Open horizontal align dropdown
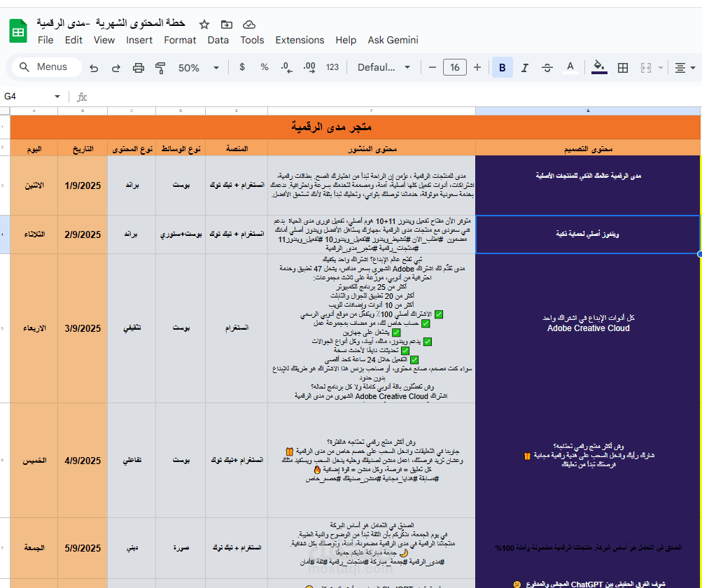This screenshot has width=702, height=588. [x=685, y=68]
